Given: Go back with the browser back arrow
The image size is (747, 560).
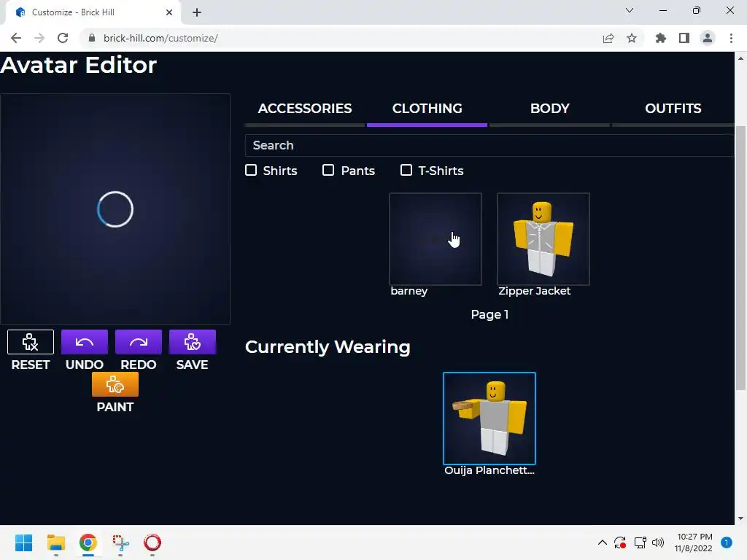Looking at the screenshot, I should point(16,38).
